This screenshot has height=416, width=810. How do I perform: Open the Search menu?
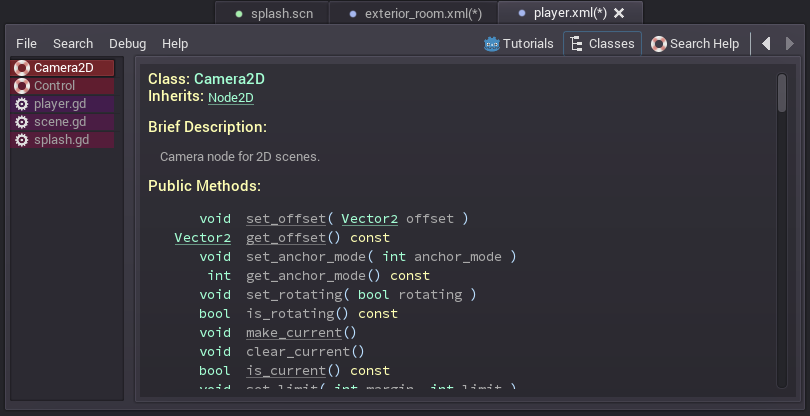tap(73, 44)
